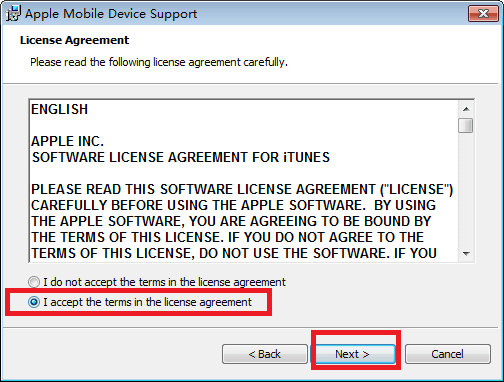Screen dimensions: 504x382
Task: Click the last visible line "TERMS OF THIS LICENSE"
Action: (x=234, y=254)
